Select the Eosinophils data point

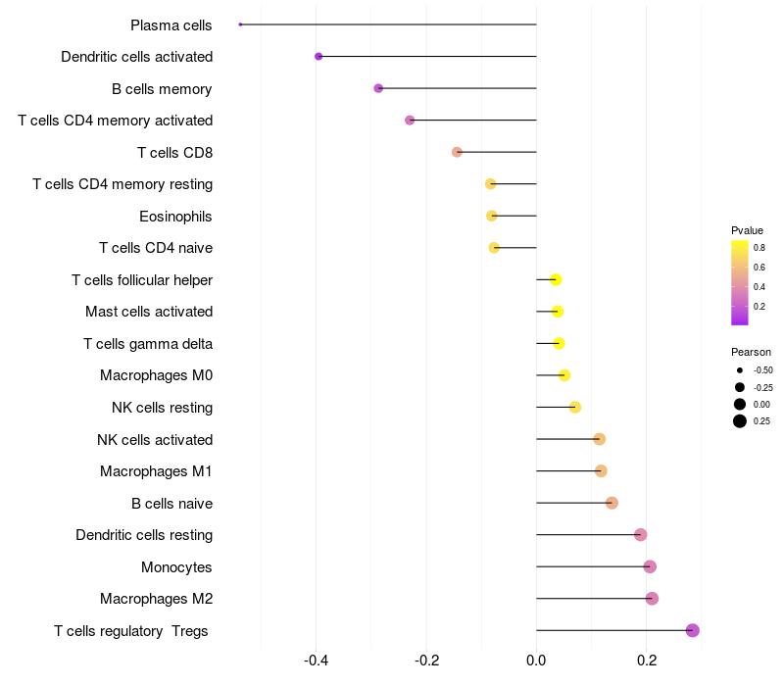(x=492, y=216)
